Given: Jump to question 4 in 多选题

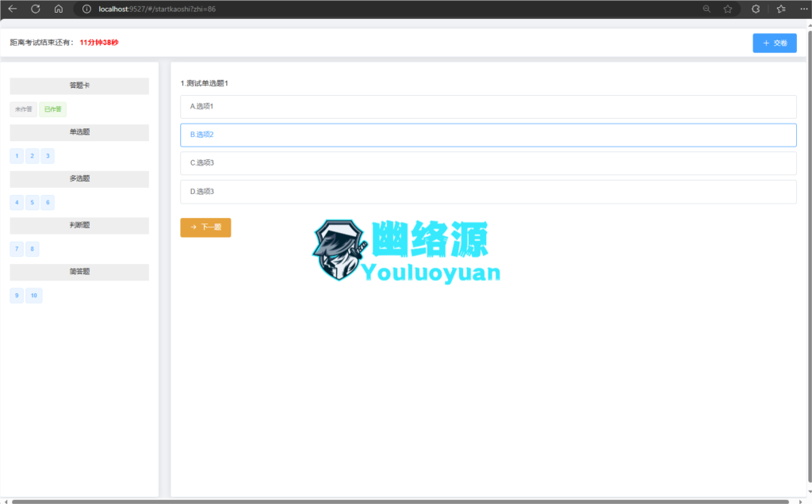Looking at the screenshot, I should (x=17, y=202).
